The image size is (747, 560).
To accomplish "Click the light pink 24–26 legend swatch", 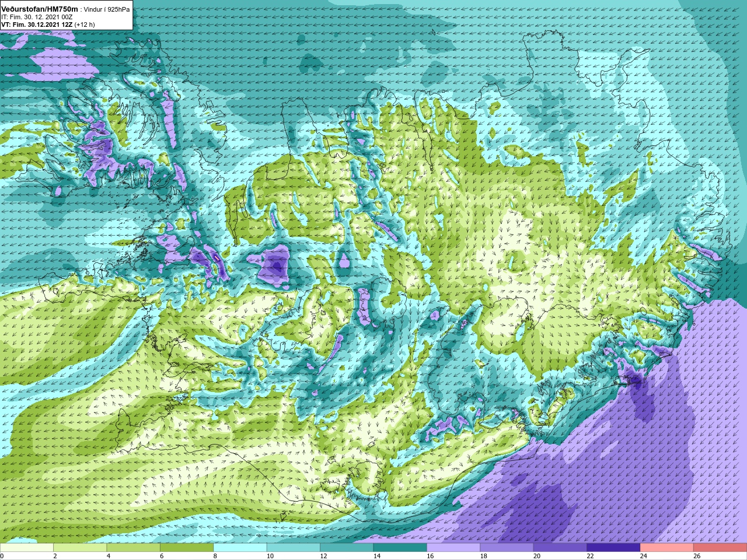I will pyautogui.click(x=666, y=548).
